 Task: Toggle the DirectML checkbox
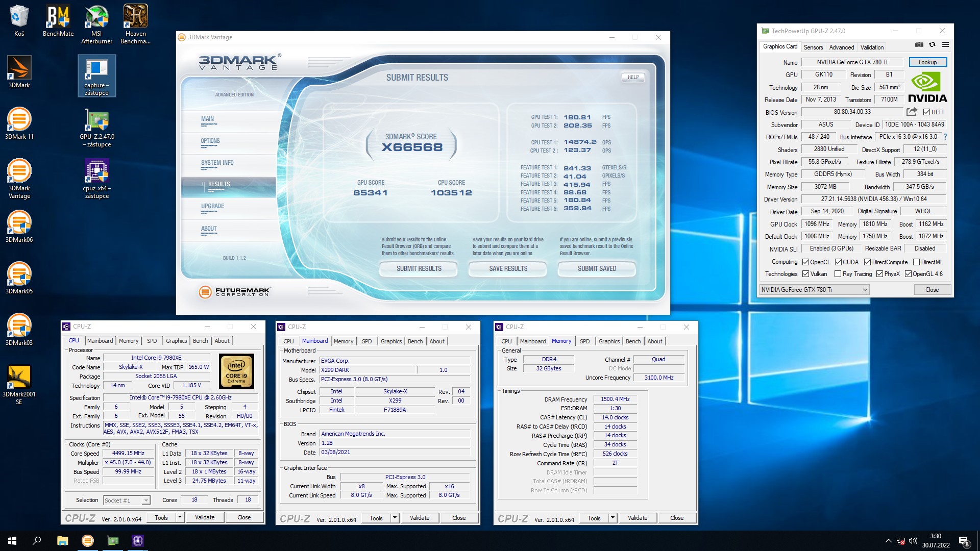tap(916, 262)
